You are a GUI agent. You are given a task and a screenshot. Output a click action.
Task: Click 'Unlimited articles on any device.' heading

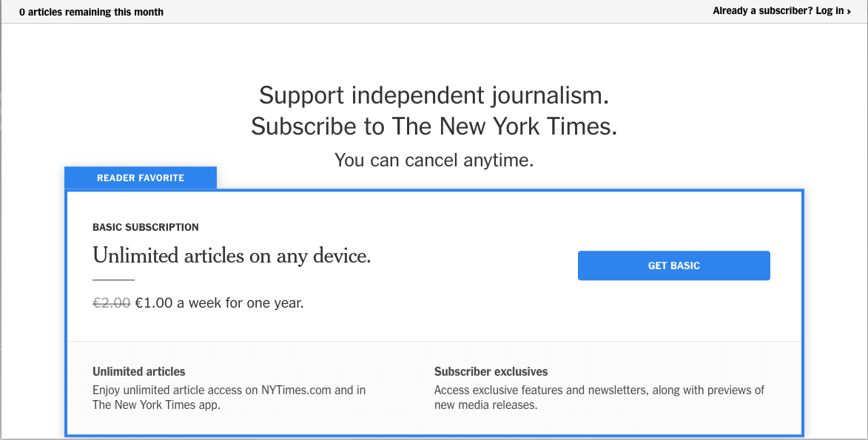click(x=232, y=256)
